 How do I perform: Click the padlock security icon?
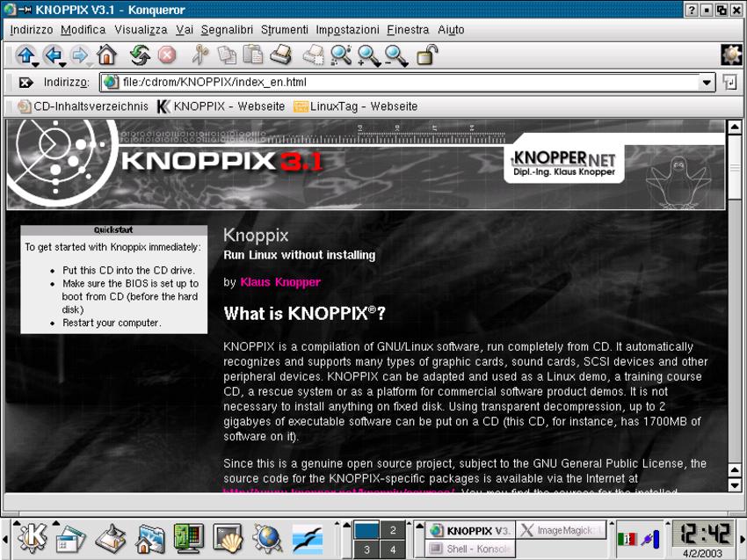point(426,55)
